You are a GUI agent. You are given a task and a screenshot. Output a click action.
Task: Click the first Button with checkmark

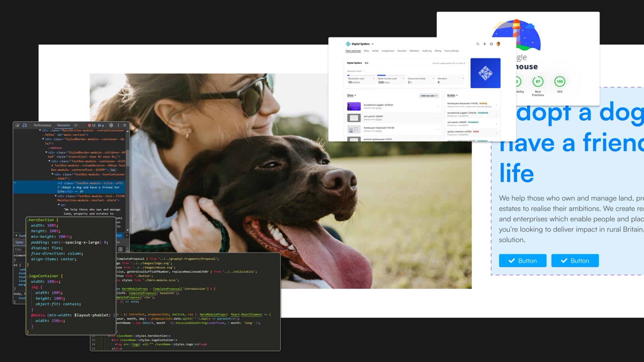tap(522, 261)
